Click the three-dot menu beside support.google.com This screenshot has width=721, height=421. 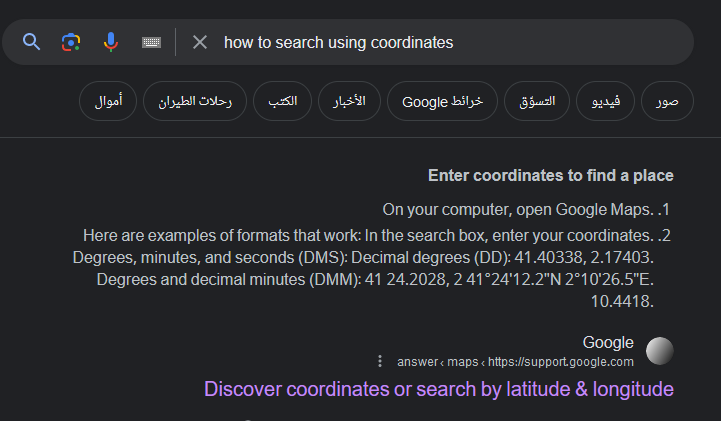pos(380,361)
